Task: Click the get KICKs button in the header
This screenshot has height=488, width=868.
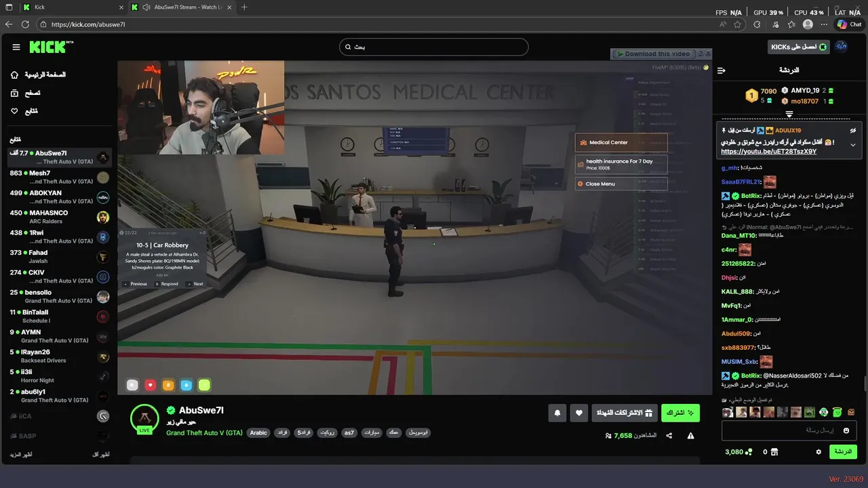Action: coord(798,47)
